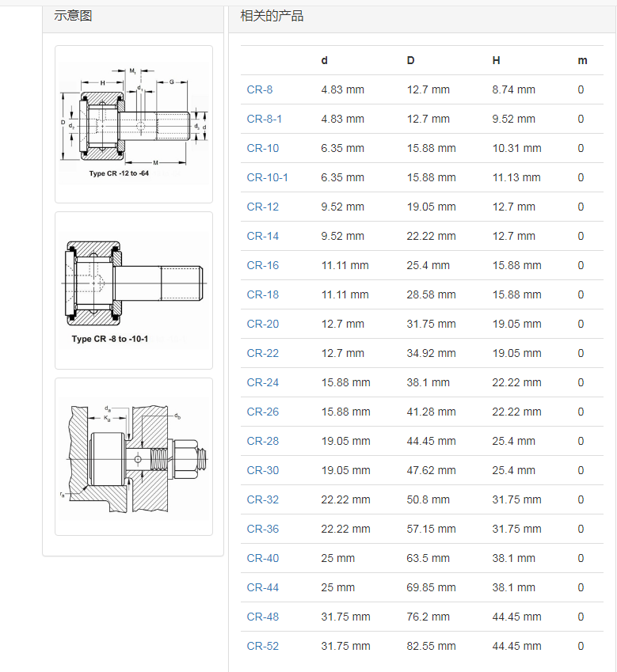View the mounting dimensions diagram thumbnail
This screenshot has width=617, height=672.
[x=134, y=457]
